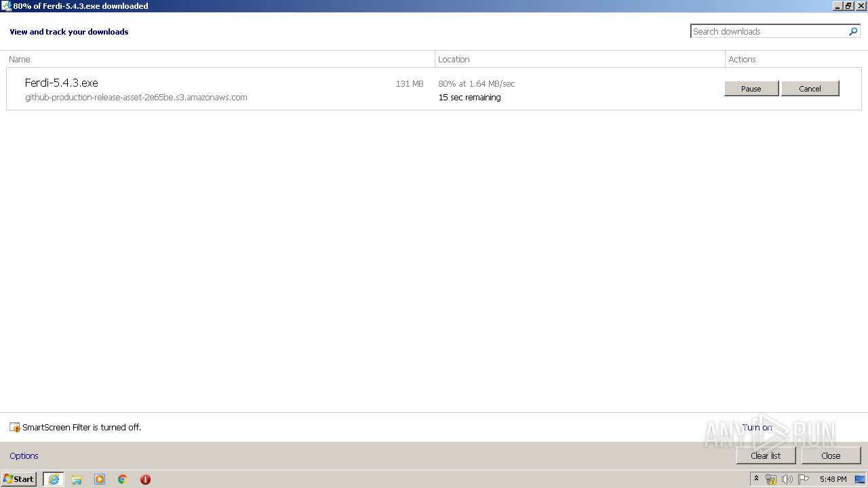868x488 pixels.
Task: Open the Start menu
Action: (19, 479)
